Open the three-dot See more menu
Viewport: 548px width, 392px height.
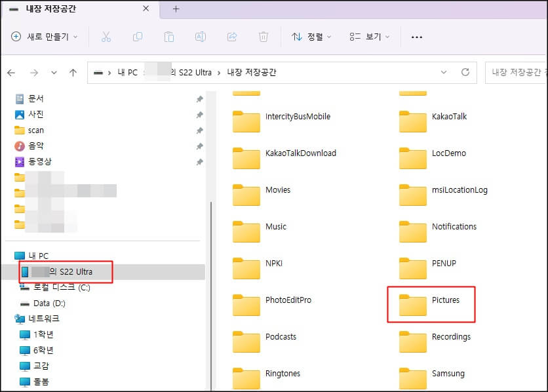pos(417,37)
